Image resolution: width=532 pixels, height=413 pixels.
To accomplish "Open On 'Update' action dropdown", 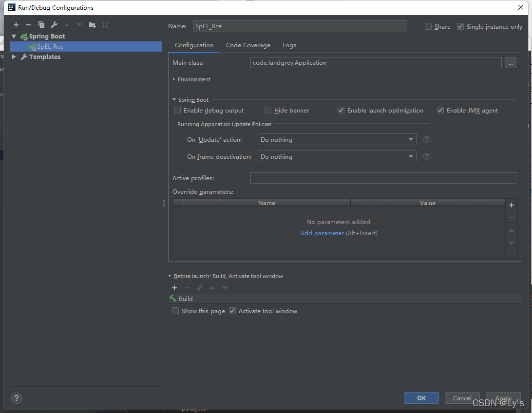I will click(337, 139).
